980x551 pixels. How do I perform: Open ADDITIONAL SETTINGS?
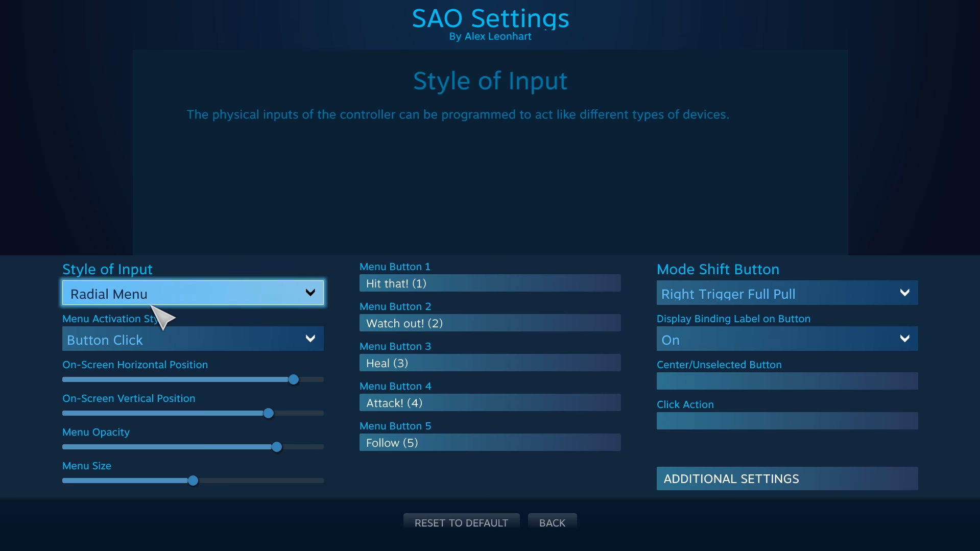(786, 478)
